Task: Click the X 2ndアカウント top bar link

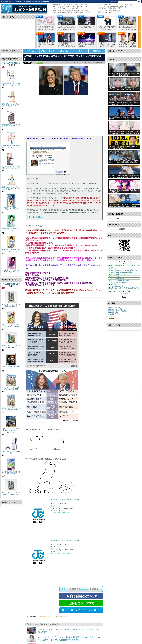Action: click(29, 2)
